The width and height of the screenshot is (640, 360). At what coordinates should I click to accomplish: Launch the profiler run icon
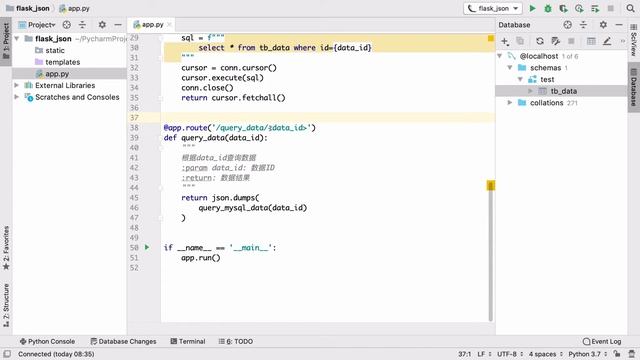(579, 8)
